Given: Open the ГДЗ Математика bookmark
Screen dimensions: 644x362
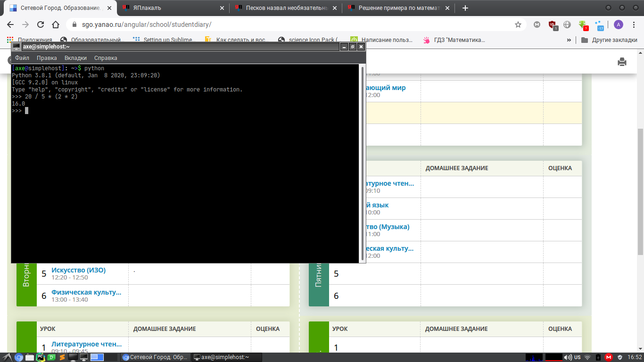Looking at the screenshot, I should 454,40.
